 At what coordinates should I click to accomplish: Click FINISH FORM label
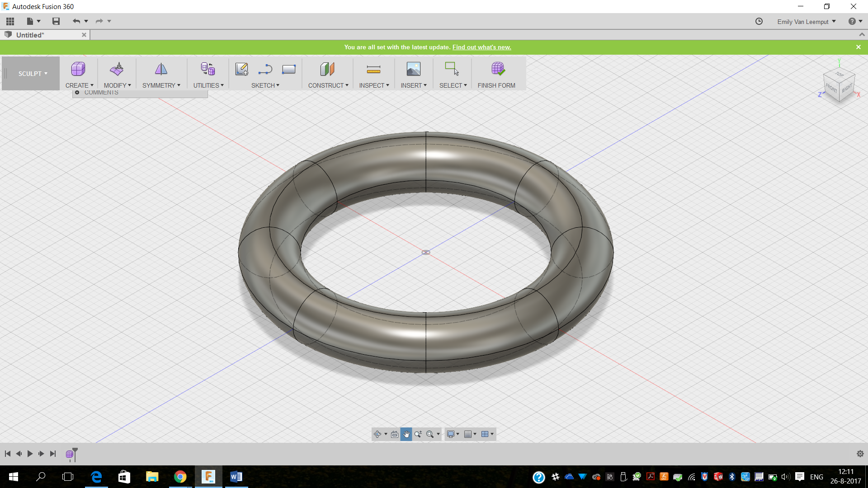[496, 85]
